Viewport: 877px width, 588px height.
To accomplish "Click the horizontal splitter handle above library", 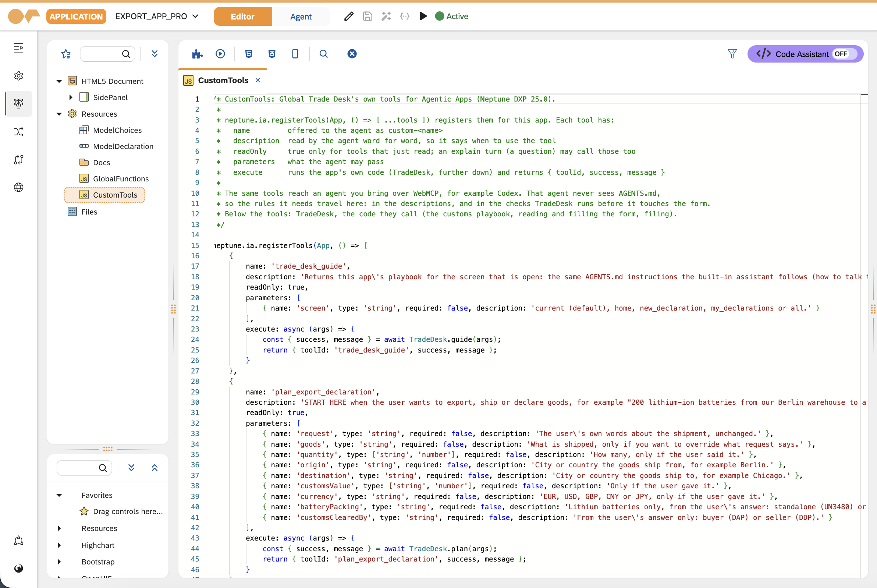I will click(108, 449).
